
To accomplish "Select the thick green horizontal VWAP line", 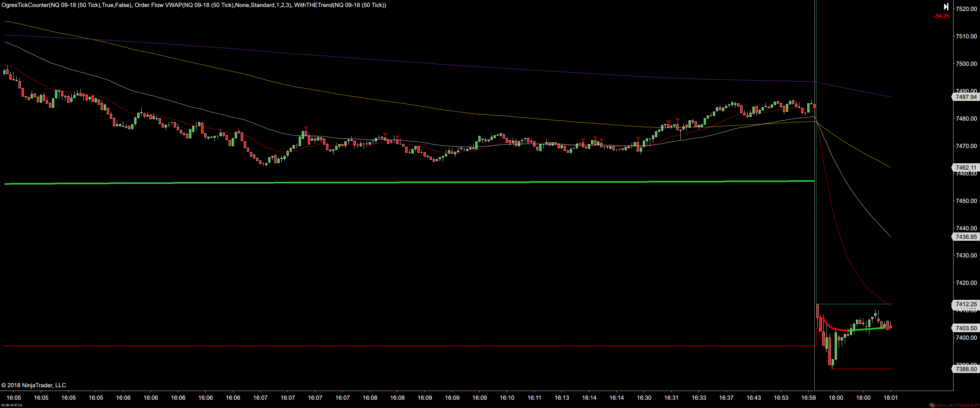I will coord(409,183).
